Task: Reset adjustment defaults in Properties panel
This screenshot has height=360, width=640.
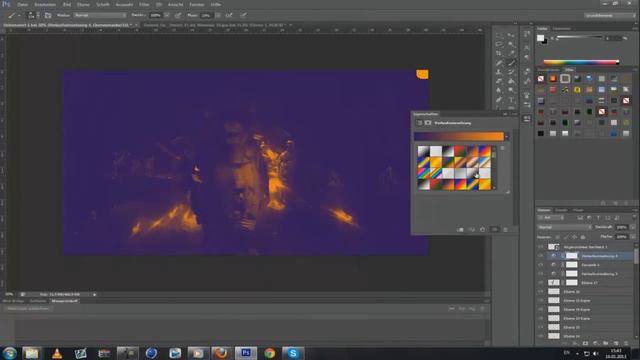Action: click(x=482, y=229)
